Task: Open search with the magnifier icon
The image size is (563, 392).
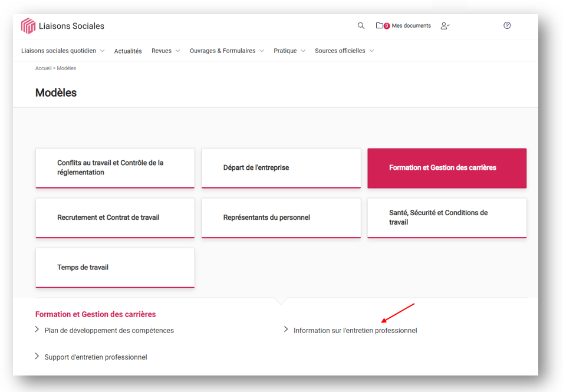Action: [x=361, y=25]
